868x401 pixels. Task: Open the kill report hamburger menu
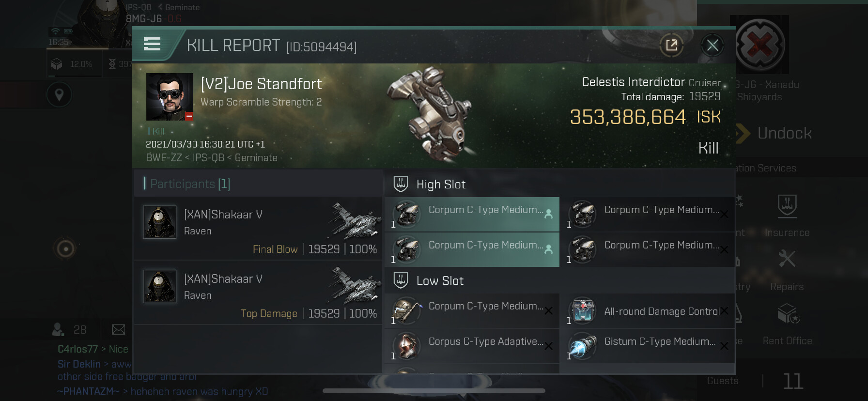point(152,45)
